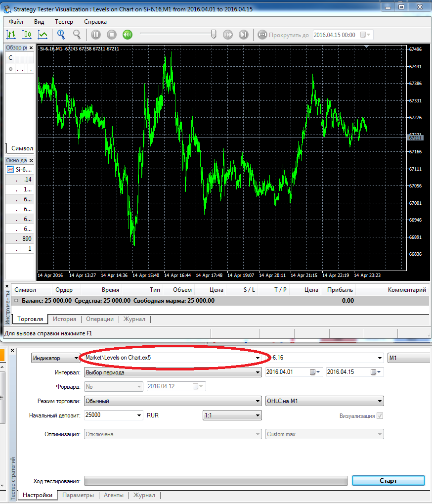
Task: Open the 'OHLC на M1' modelling dropdown
Action: pos(324,401)
